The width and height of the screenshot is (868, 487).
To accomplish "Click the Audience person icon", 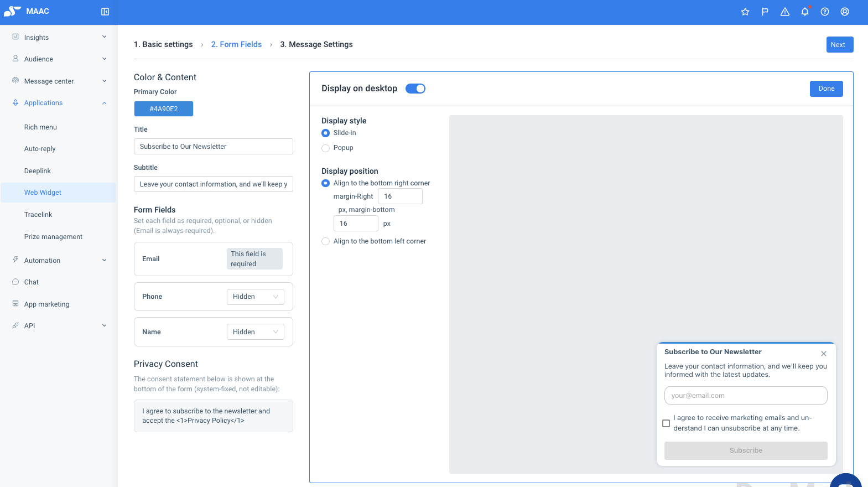I will (15, 59).
